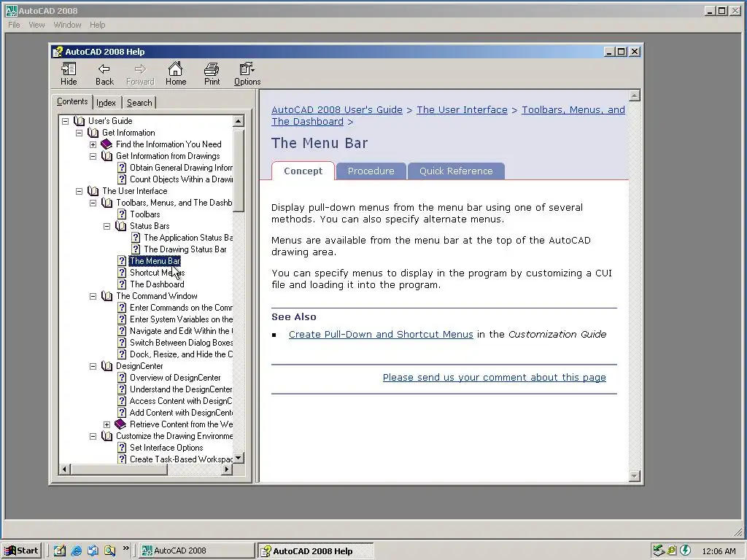Open the main Help menu
The width and height of the screenshot is (747, 560).
97,25
